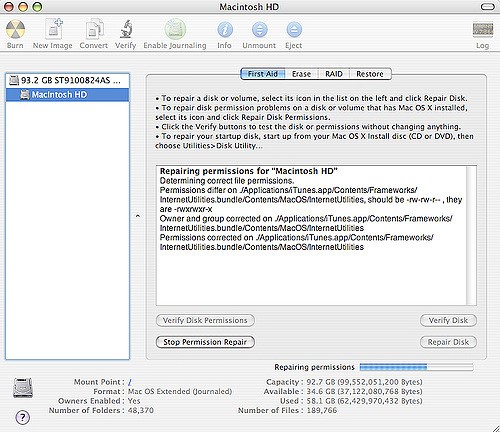The image size is (500, 432).
Task: Switch to the First Aid tab
Action: tap(263, 74)
